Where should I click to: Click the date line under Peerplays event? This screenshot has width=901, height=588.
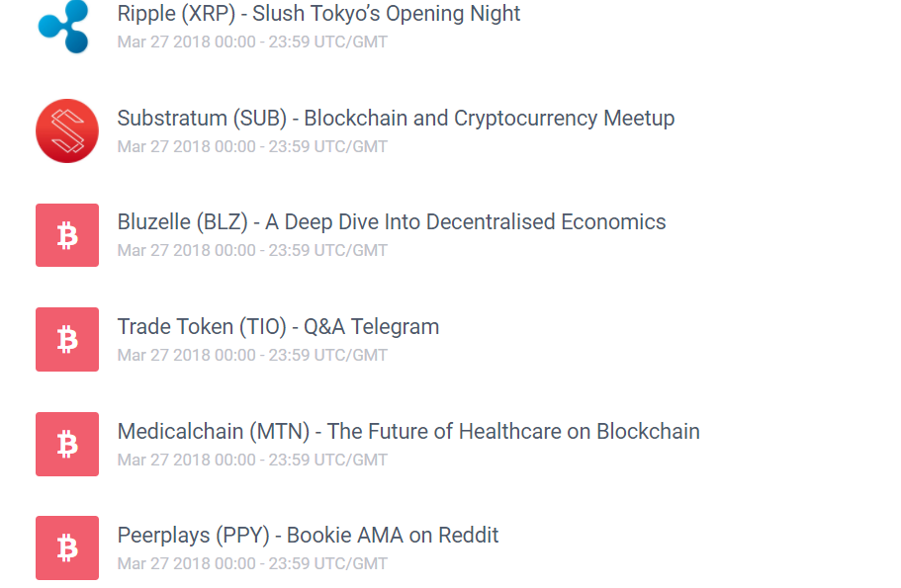point(252,564)
